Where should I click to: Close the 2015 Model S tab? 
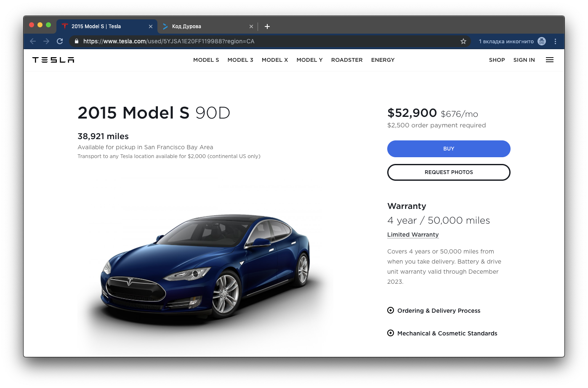click(151, 26)
